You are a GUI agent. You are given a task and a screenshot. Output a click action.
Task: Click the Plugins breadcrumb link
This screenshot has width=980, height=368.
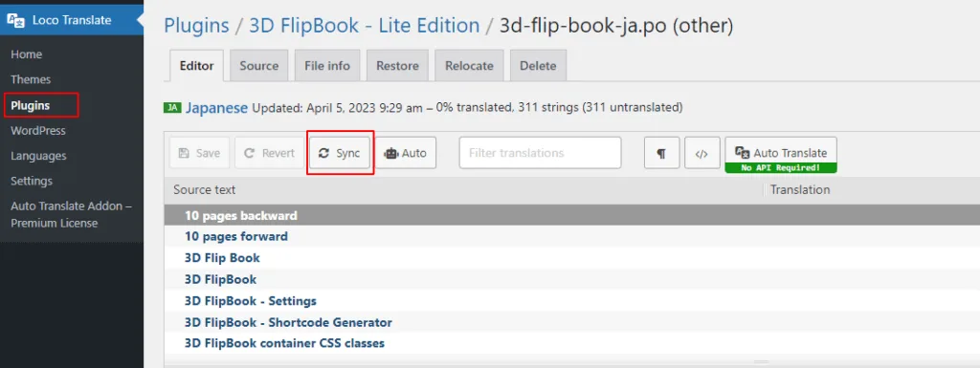196,26
